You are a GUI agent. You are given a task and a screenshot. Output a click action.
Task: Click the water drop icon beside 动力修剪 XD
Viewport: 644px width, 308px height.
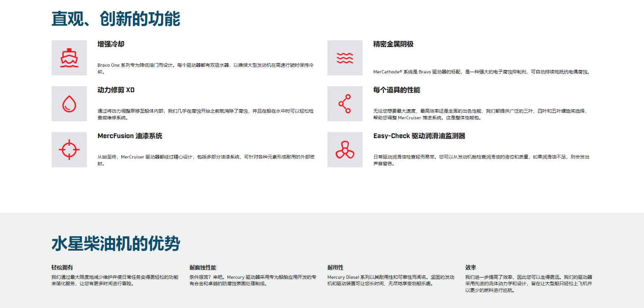coord(69,103)
